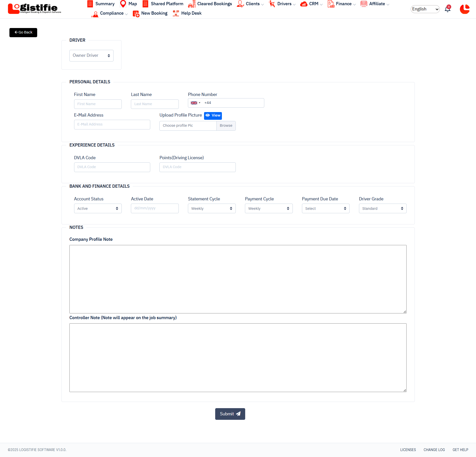
Task: Select the Driver Grade dropdown
Action: pyautogui.click(x=383, y=209)
